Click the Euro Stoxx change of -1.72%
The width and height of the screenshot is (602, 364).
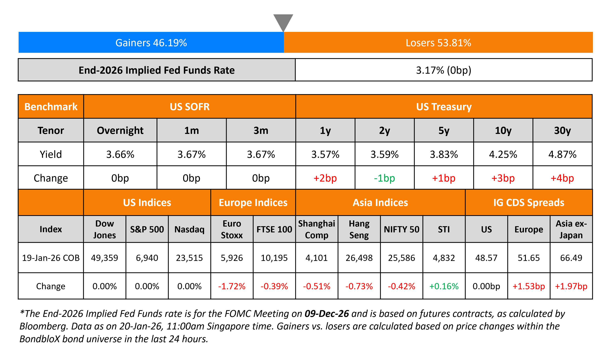pos(232,286)
